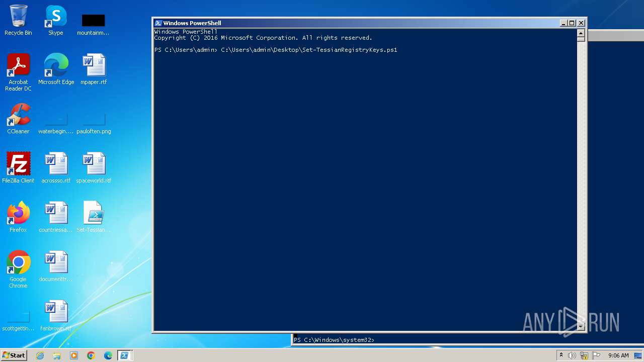Launch the Google Chrome desktop shortcut

click(18, 269)
